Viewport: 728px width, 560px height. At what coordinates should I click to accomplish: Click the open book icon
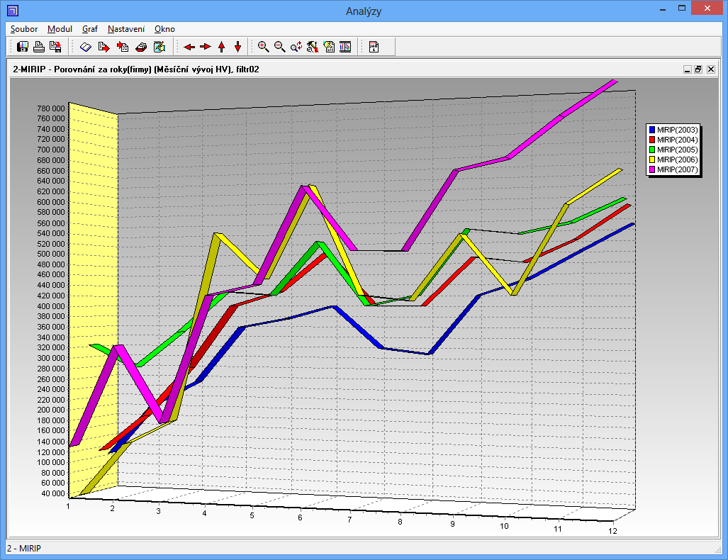point(86,47)
